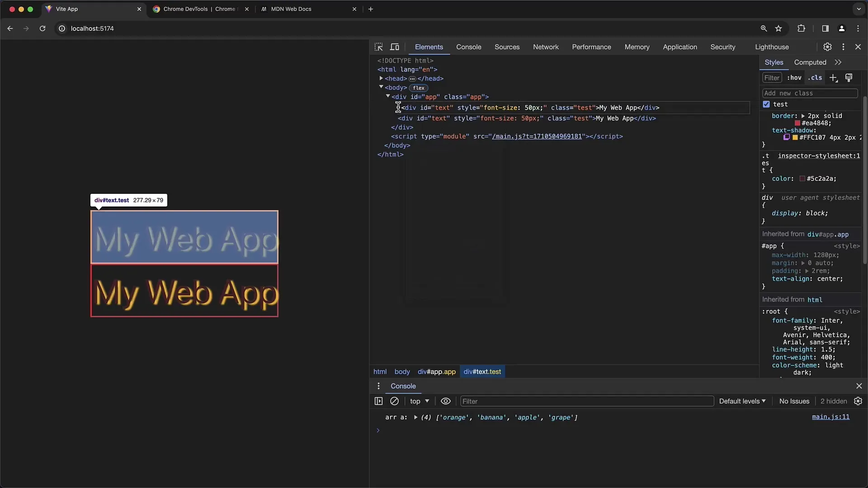This screenshot has height=488, width=868.
Task: Open DevTools customize three-dot menu
Action: (843, 47)
